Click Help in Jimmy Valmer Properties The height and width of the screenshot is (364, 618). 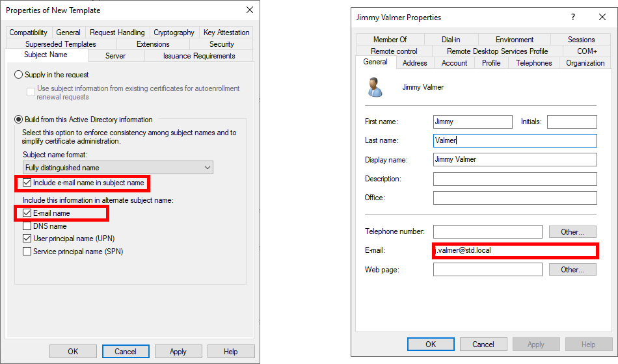click(589, 344)
